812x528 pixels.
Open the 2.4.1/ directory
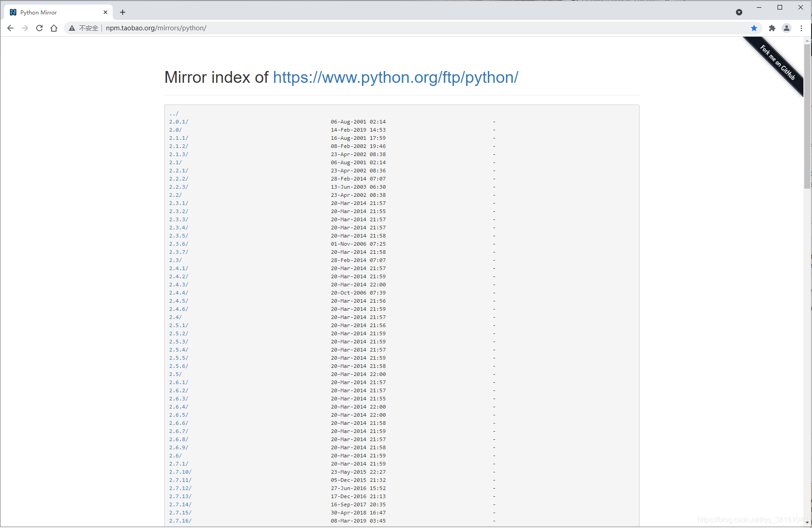click(179, 268)
